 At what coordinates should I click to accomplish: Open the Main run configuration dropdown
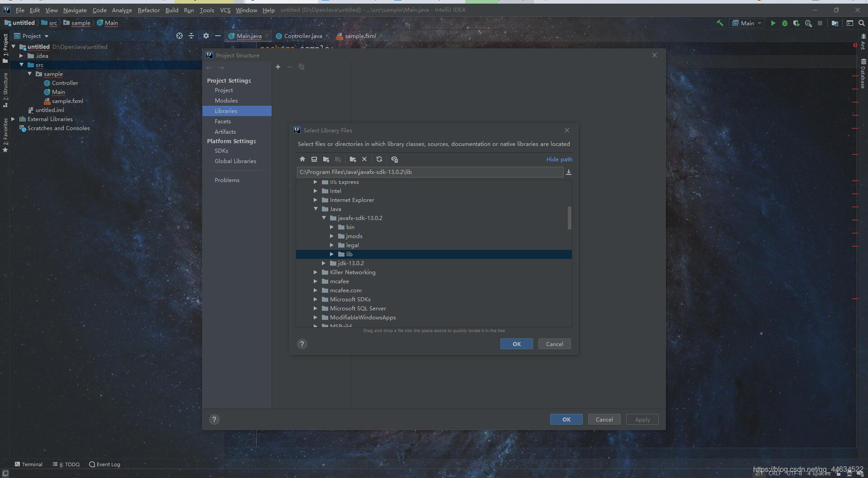point(746,23)
